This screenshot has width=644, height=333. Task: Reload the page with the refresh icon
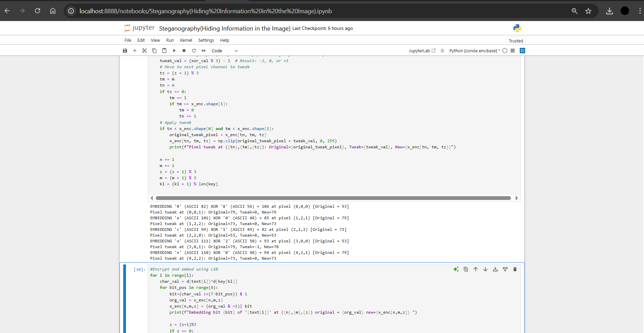[38, 11]
